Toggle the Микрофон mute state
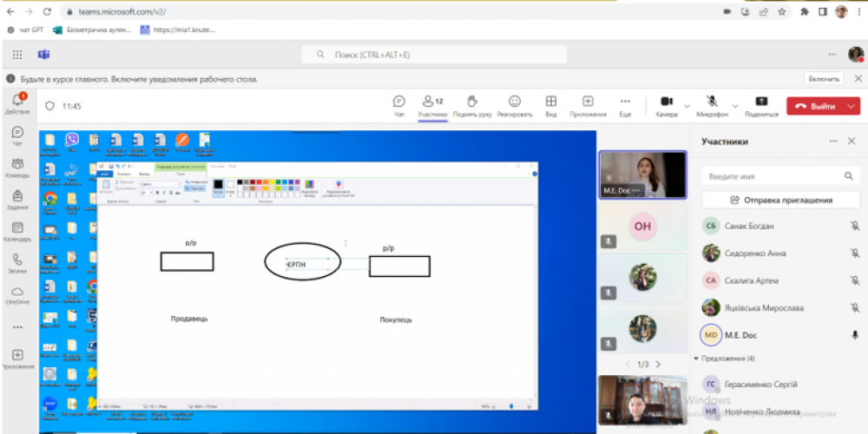 712,105
